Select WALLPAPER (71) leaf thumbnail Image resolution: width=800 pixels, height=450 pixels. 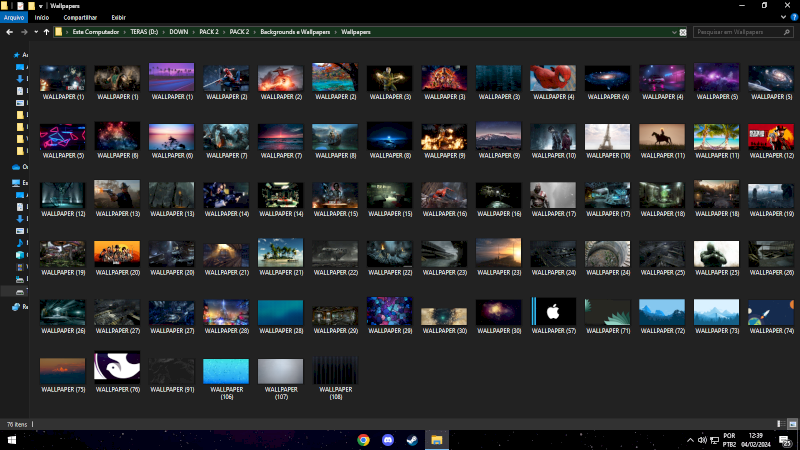608,312
